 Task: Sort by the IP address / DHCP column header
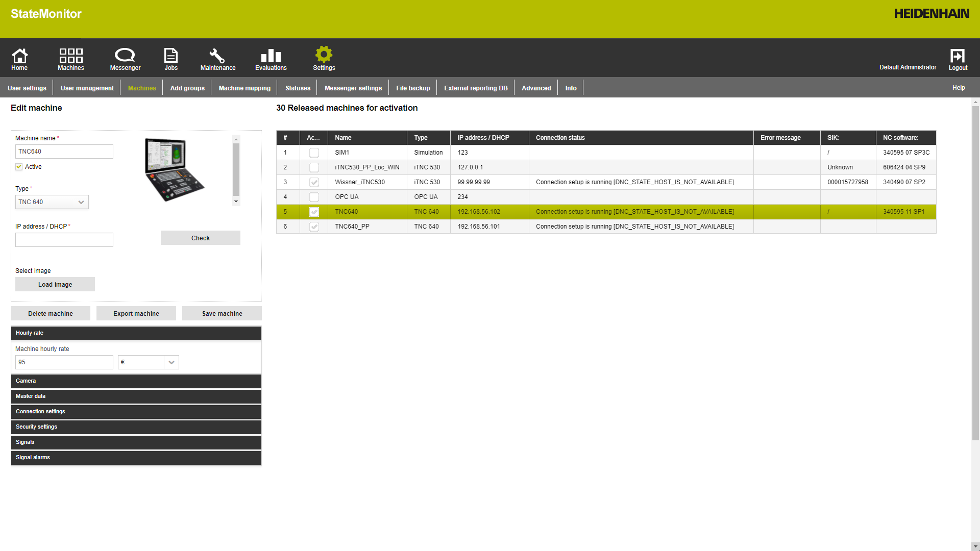pyautogui.click(x=489, y=138)
